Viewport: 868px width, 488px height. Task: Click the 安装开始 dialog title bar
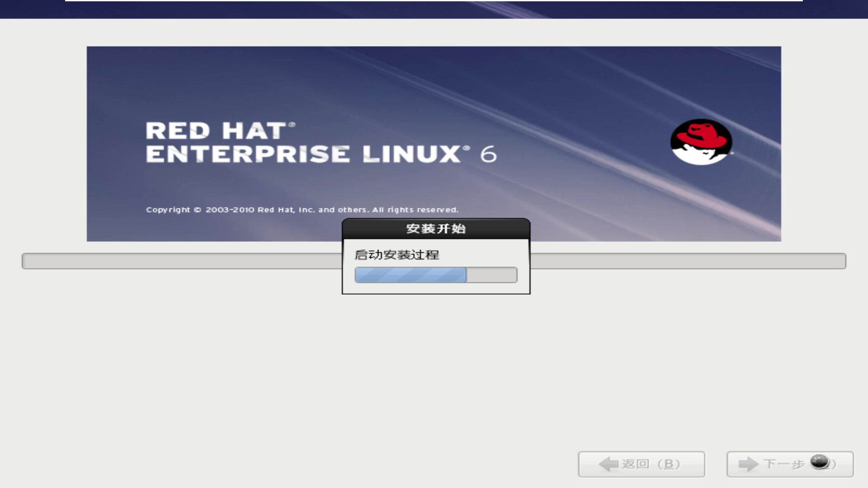(x=435, y=229)
